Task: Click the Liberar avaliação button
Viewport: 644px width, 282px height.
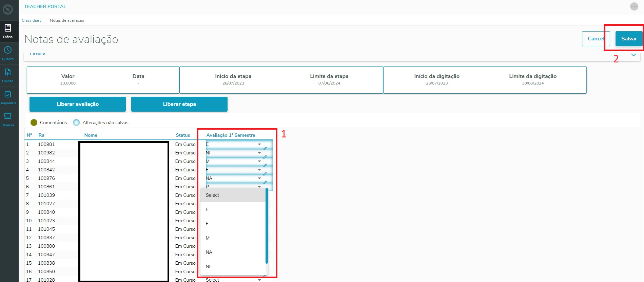Action: tap(78, 104)
